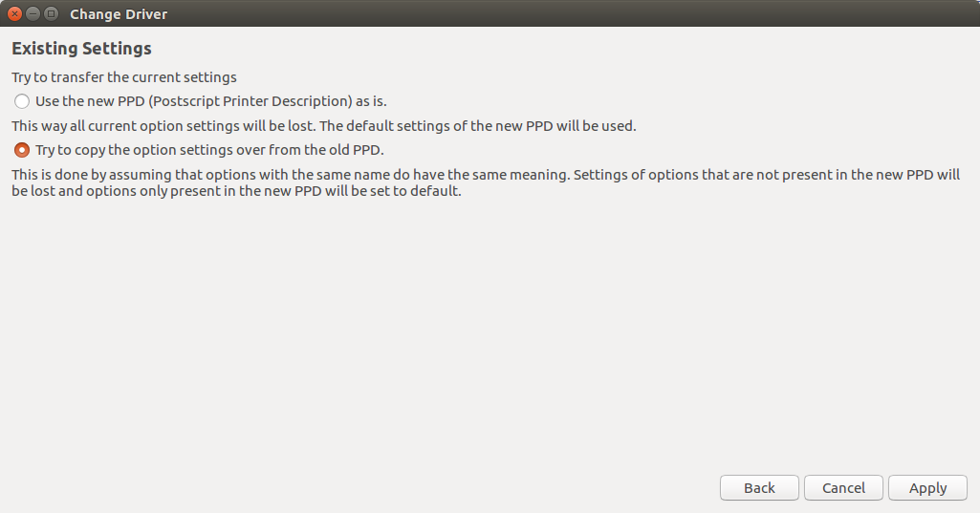Go back with the Back button
This screenshot has width=980, height=513.
pos(759,488)
